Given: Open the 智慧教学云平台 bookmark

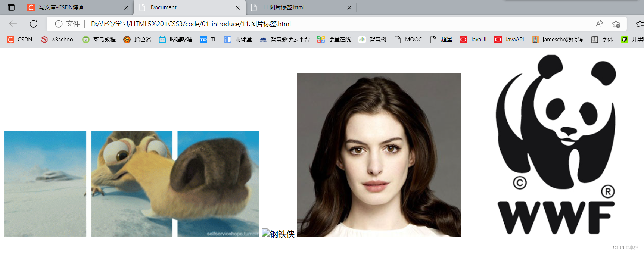Looking at the screenshot, I should click(x=285, y=40).
